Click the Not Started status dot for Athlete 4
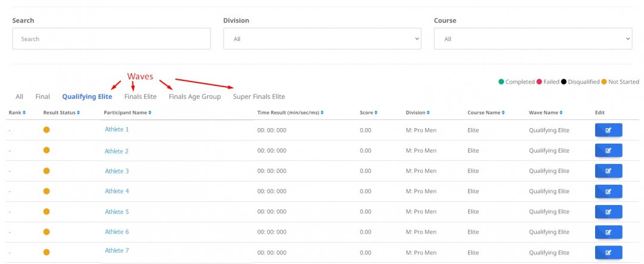Screen dimensions: 644x264 tap(47, 191)
